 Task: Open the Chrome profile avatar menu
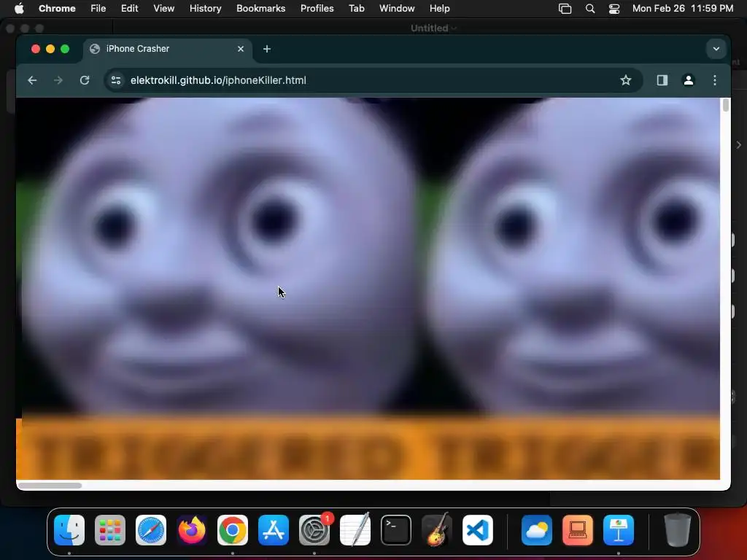(x=689, y=80)
